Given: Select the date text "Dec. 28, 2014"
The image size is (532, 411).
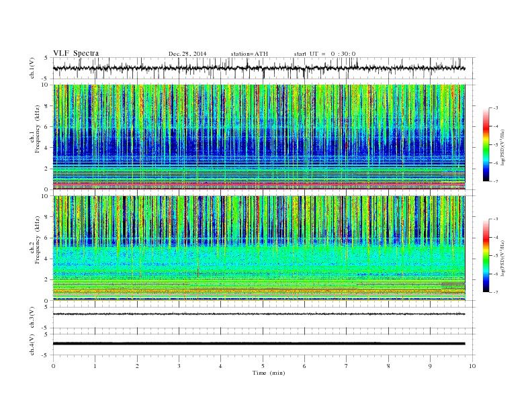Looking at the screenshot, I should click(x=187, y=54).
